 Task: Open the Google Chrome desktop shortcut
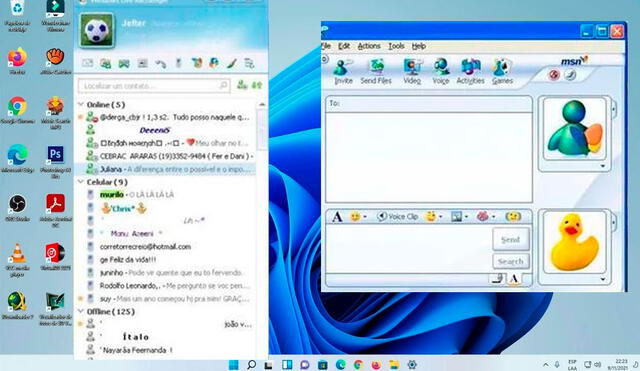[17, 110]
